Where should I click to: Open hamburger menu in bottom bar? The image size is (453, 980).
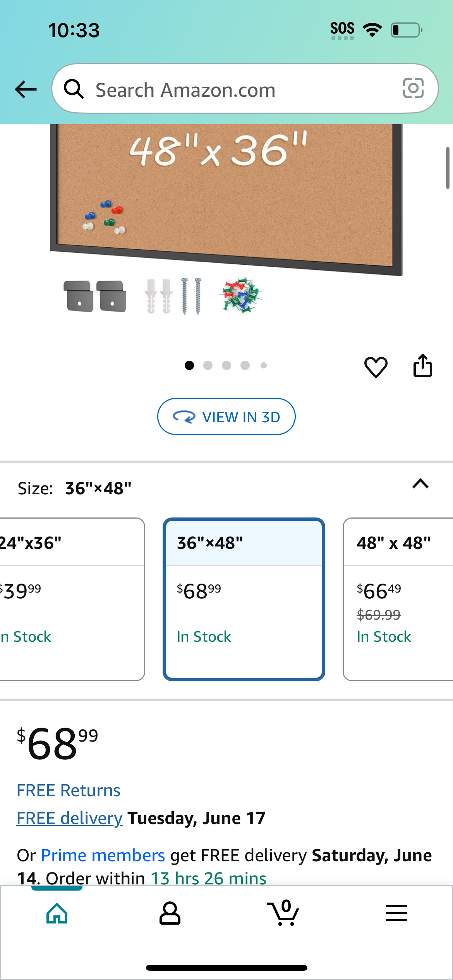[x=396, y=913]
